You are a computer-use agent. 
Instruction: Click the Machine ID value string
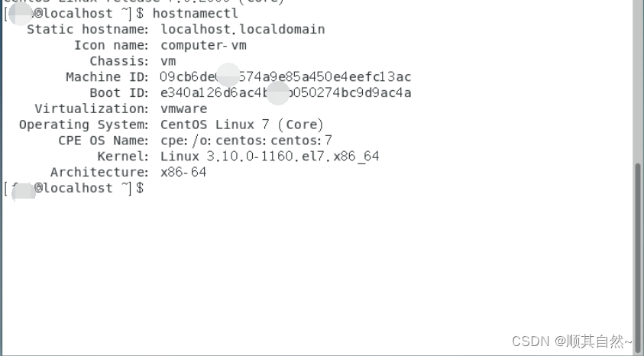pos(285,76)
